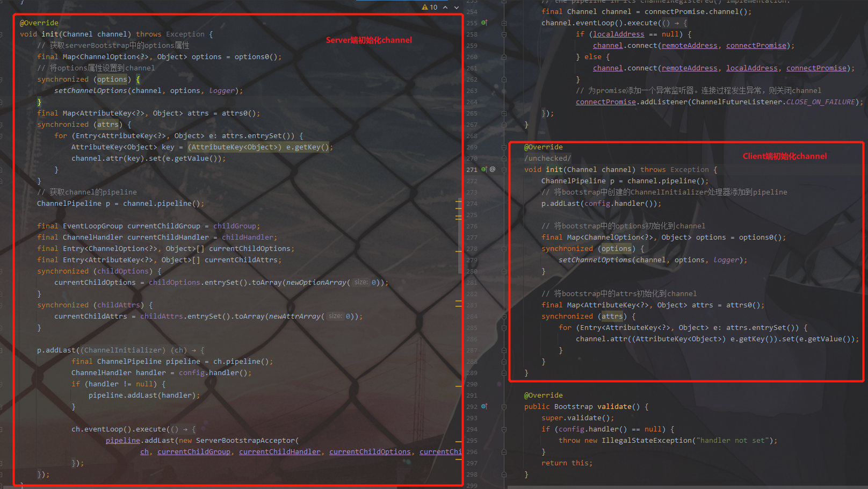Click childGroup field reference

[234, 226]
